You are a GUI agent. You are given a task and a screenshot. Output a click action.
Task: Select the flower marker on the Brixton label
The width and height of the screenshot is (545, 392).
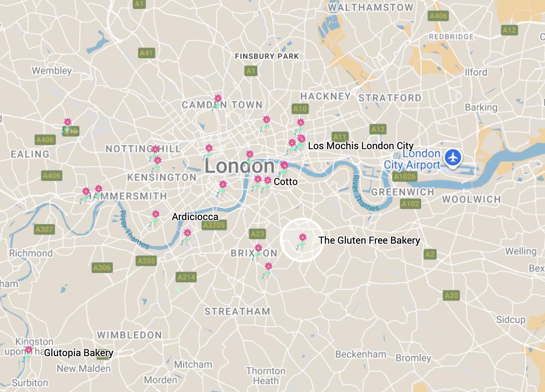257,252
